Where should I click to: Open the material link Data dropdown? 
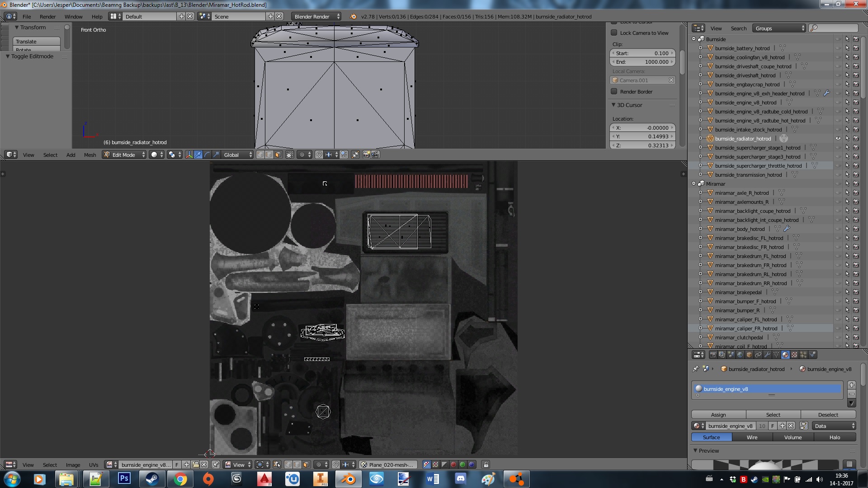(834, 426)
